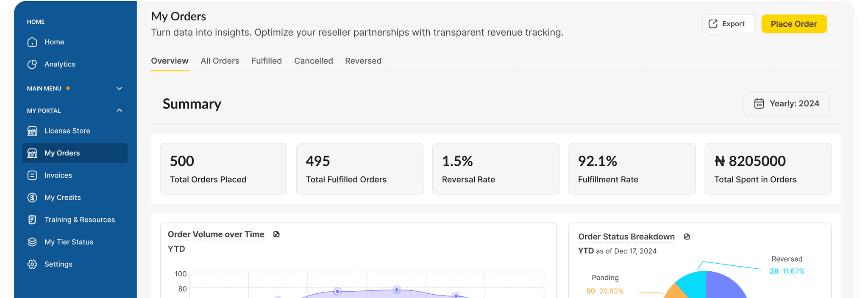
Task: Open Invoices icon in sidebar
Action: pos(32,175)
